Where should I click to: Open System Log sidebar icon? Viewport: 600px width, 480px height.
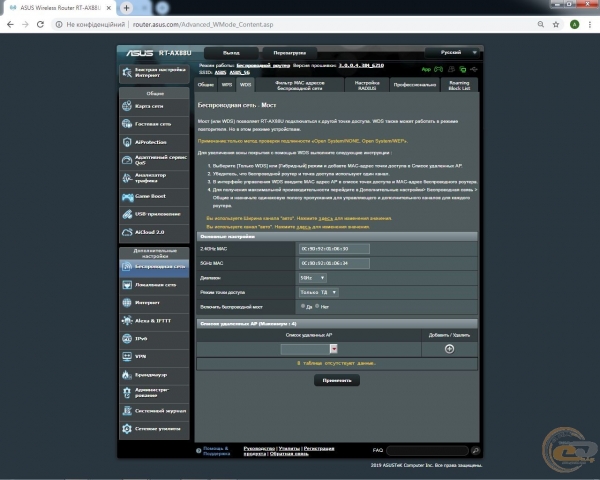coord(127,411)
